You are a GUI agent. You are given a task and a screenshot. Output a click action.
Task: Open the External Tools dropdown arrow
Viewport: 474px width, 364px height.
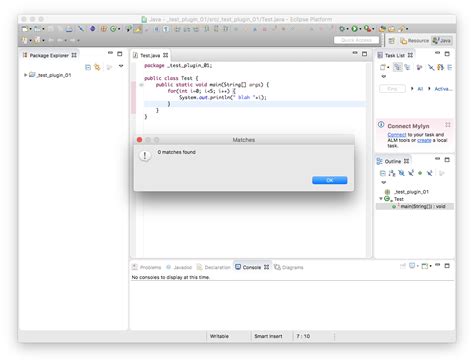coord(373,29)
